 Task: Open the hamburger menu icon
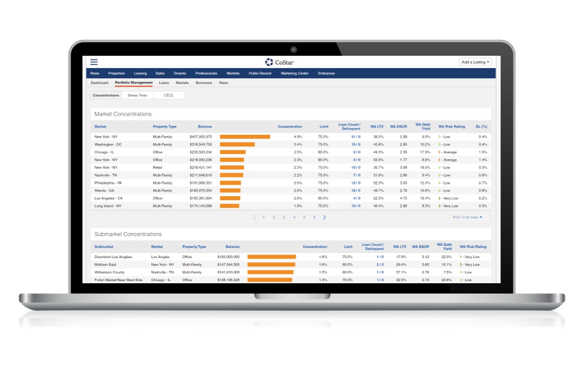click(94, 62)
